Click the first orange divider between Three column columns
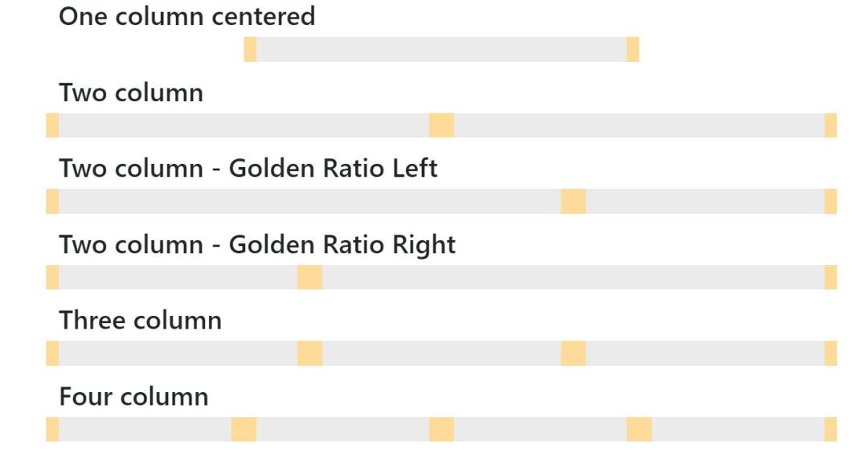Viewport: 868px width, 454px height. 309,353
